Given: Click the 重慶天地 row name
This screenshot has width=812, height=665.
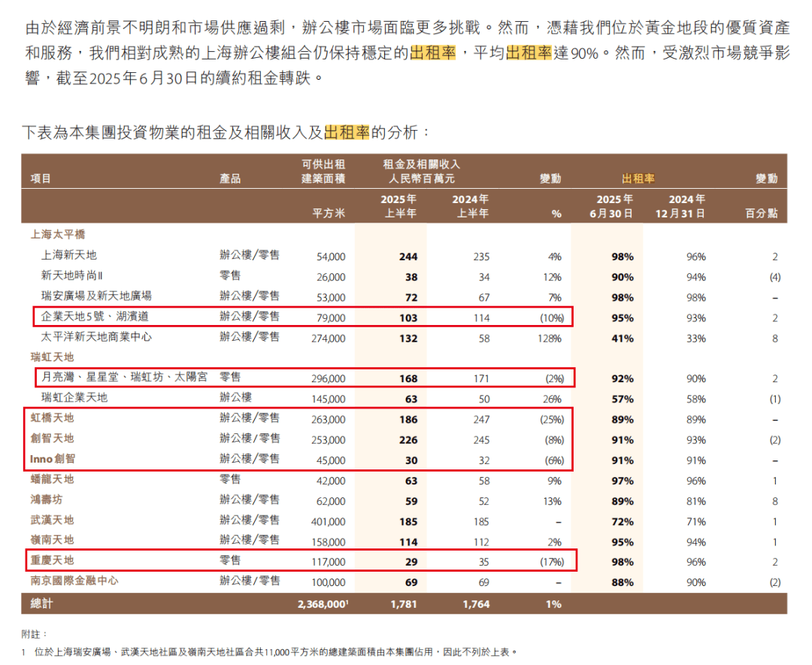Looking at the screenshot, I should tap(53, 560).
